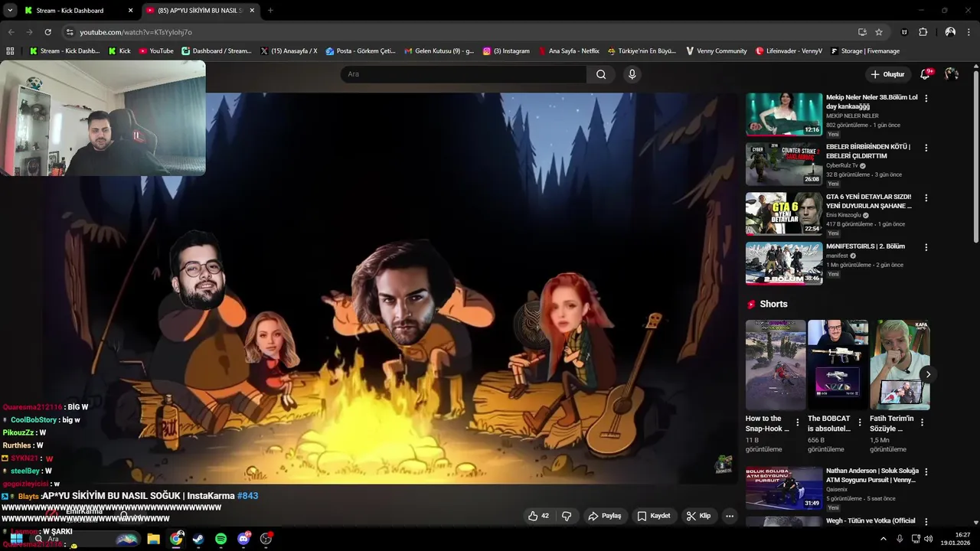Open options menu for Mekip Neler Neler video

point(926,99)
